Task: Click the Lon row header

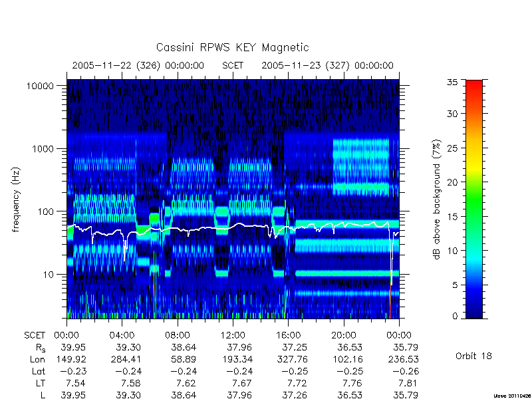Action: pyautogui.click(x=37, y=359)
